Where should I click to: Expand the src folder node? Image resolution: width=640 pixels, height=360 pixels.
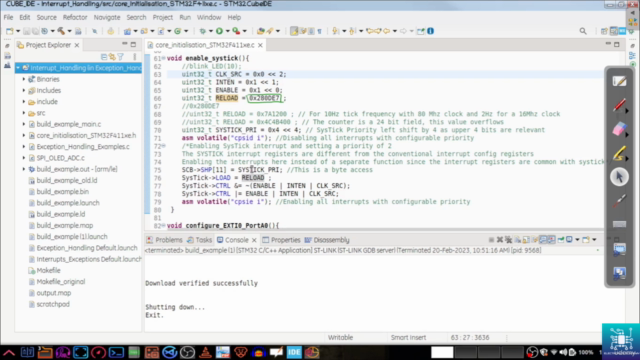pyautogui.click(x=24, y=113)
